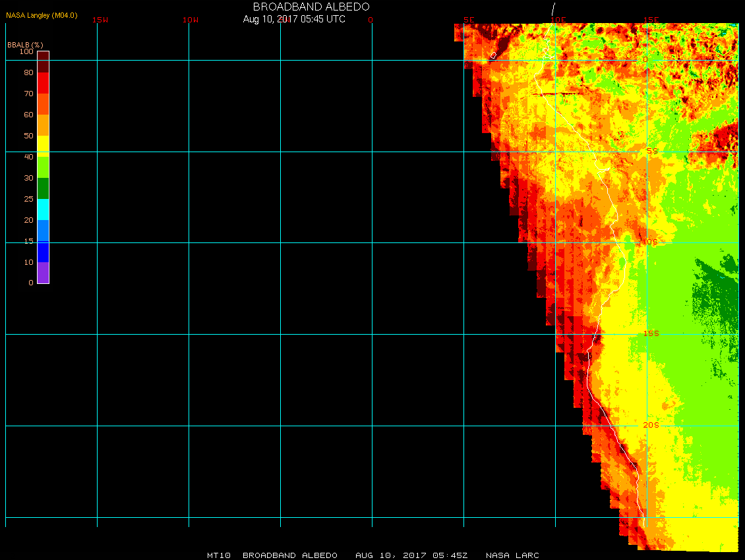Click the Aug 10, 2017 05:45 UTC timestamp
The height and width of the screenshot is (560, 745).
(294, 19)
